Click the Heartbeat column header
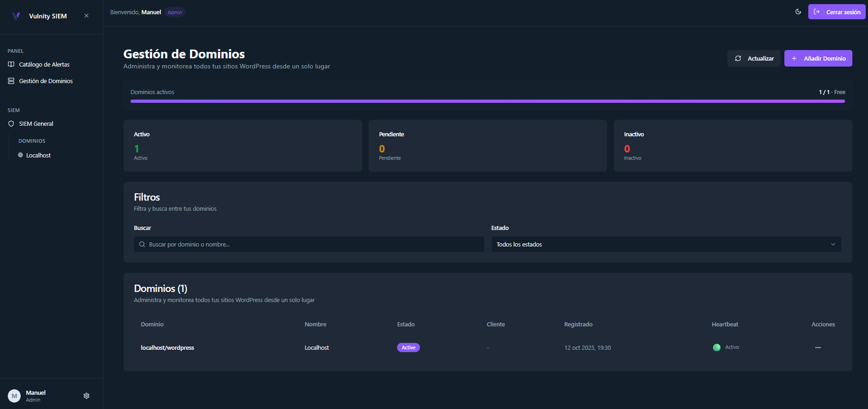Viewport: 868px width, 409px height. [x=725, y=324]
